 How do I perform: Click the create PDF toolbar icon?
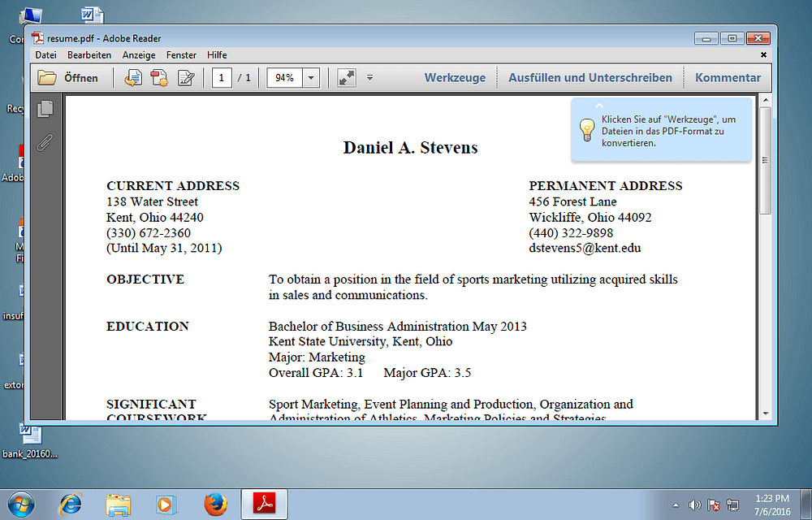tap(159, 78)
